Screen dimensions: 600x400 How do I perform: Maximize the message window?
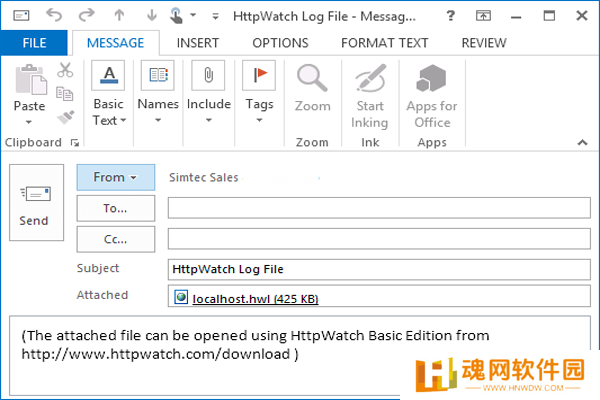(x=549, y=16)
